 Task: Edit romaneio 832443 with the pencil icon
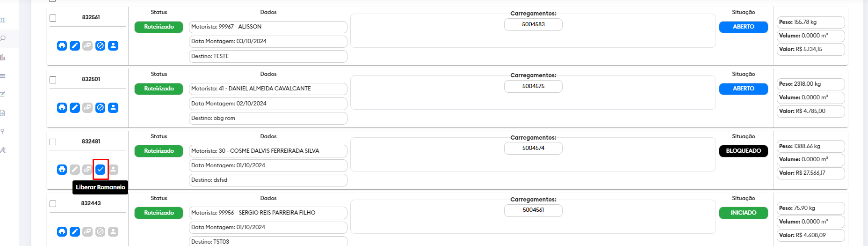(x=75, y=231)
